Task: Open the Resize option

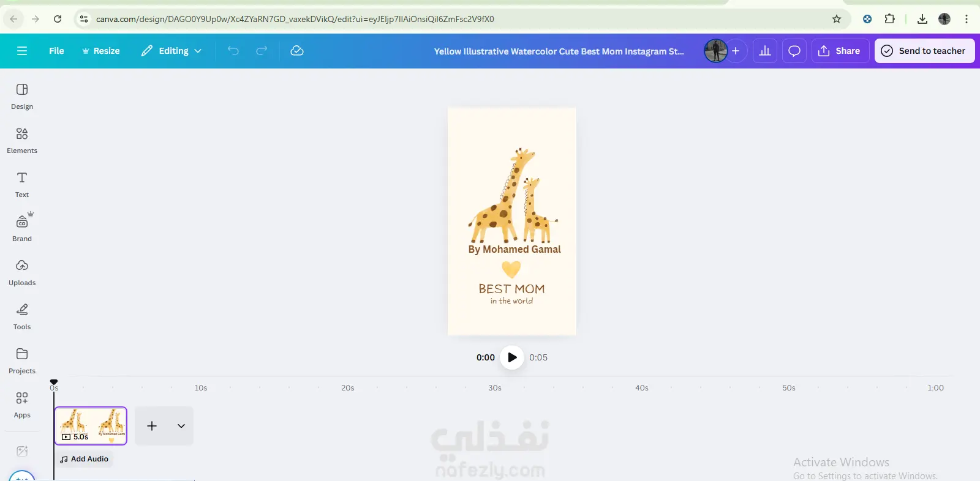Action: [x=101, y=51]
